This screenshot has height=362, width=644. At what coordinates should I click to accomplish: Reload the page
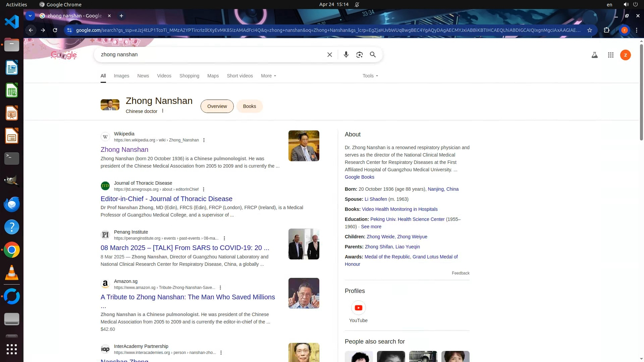55,30
